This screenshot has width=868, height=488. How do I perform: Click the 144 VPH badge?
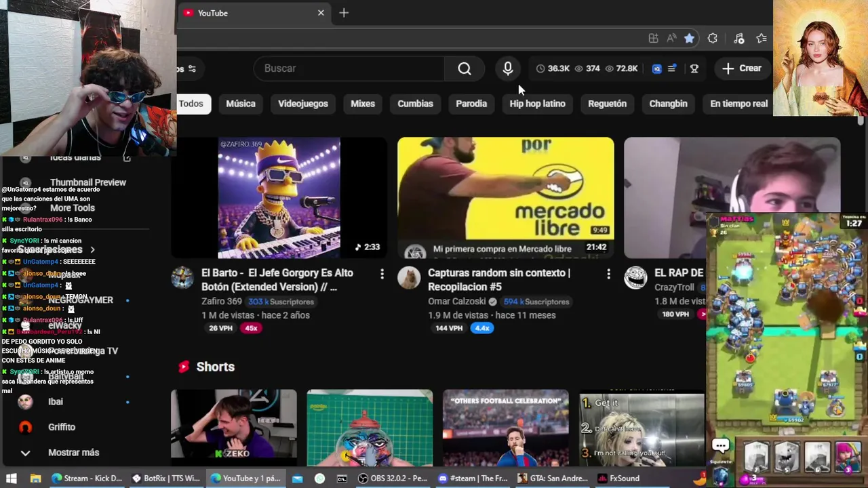[449, 328]
